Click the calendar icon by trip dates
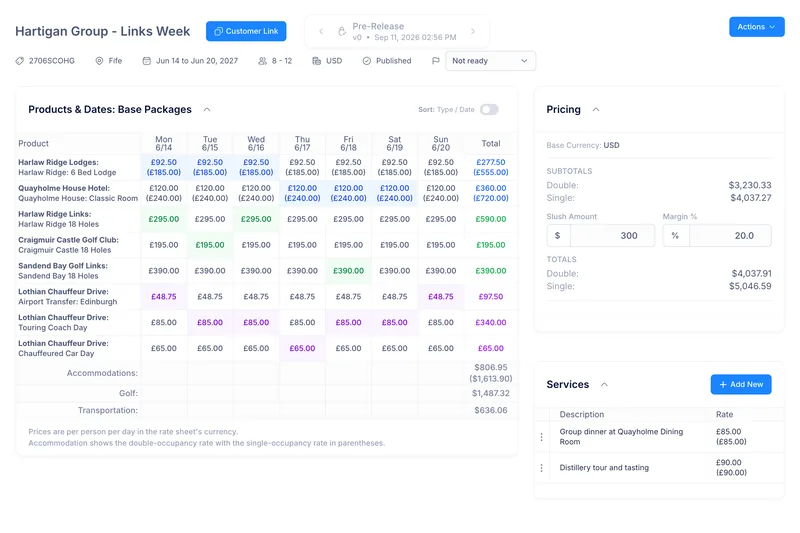Image resolution: width=800 pixels, height=533 pixels. pos(146,61)
